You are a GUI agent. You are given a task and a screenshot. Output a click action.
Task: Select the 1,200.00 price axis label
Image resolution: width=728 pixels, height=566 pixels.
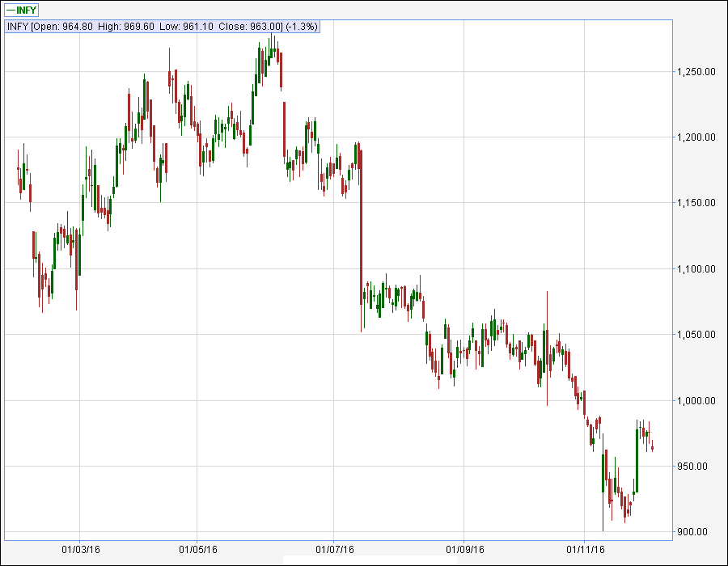[696, 137]
